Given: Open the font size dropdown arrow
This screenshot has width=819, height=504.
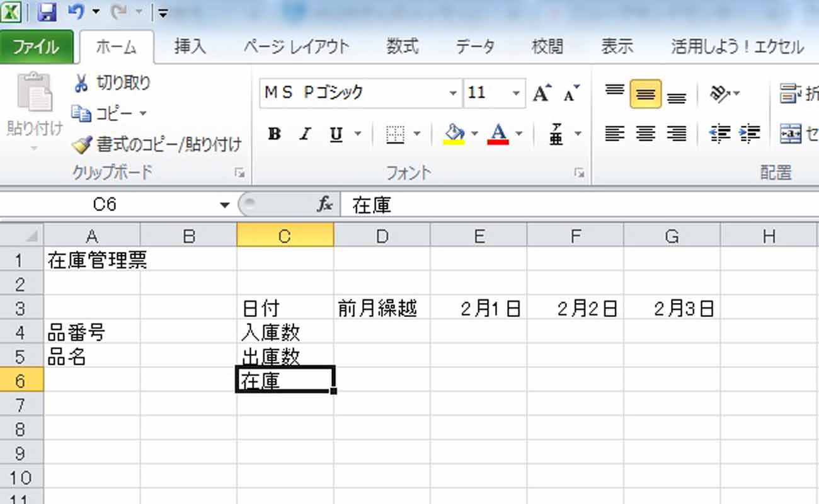Looking at the screenshot, I should point(517,94).
